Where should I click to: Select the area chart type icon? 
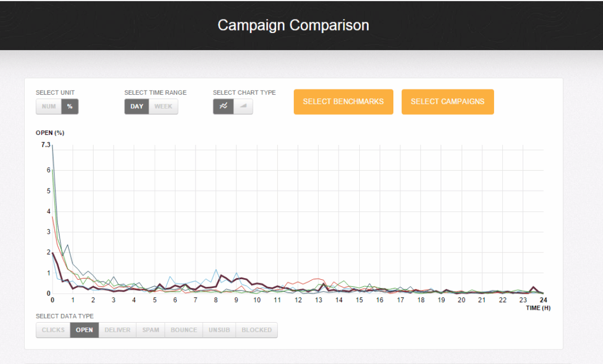coord(243,107)
